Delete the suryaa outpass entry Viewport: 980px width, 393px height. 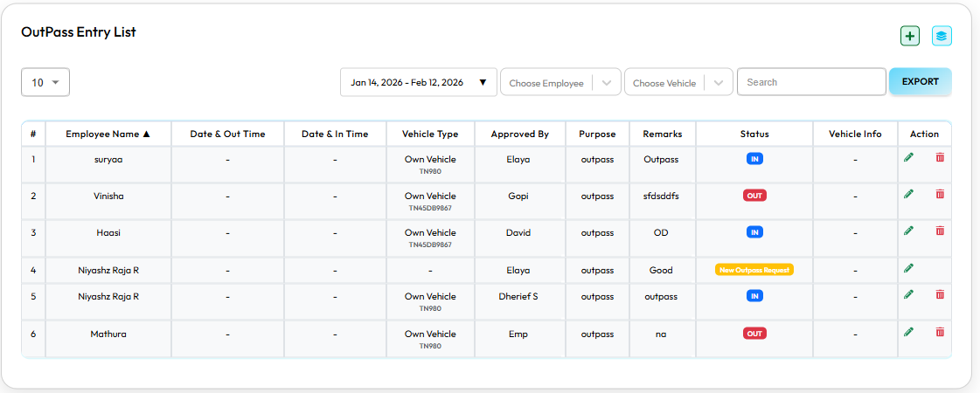[x=940, y=157]
